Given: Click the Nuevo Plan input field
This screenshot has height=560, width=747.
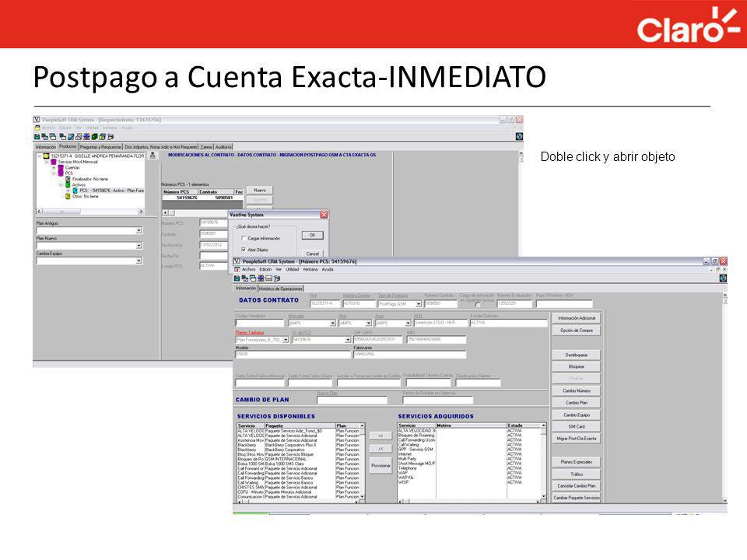Looking at the screenshot, I should (352, 401).
